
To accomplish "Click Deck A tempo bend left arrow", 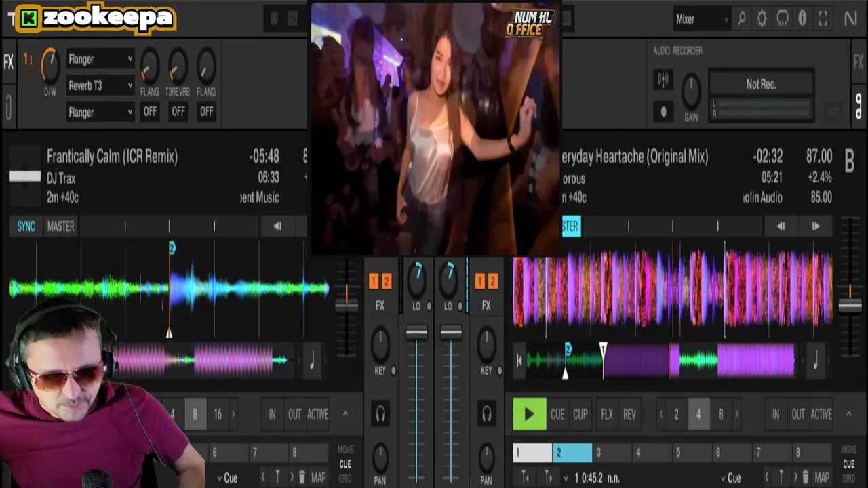I will (x=277, y=226).
